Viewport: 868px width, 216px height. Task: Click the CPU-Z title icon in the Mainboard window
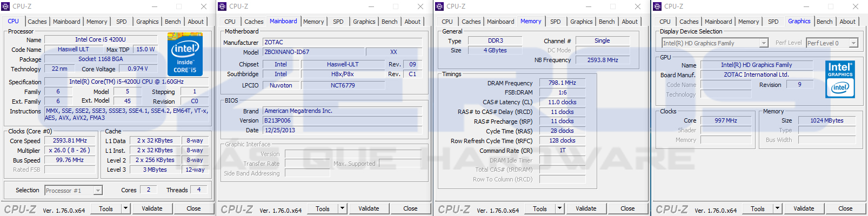tap(223, 6)
